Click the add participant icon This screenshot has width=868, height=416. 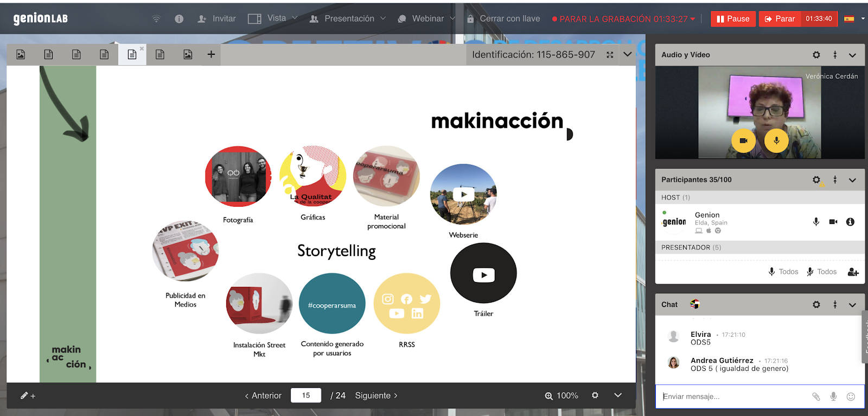[853, 272]
